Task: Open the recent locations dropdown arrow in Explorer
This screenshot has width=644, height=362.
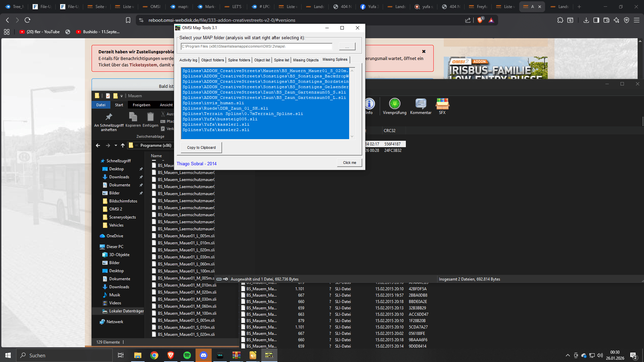Action: [x=116, y=145]
